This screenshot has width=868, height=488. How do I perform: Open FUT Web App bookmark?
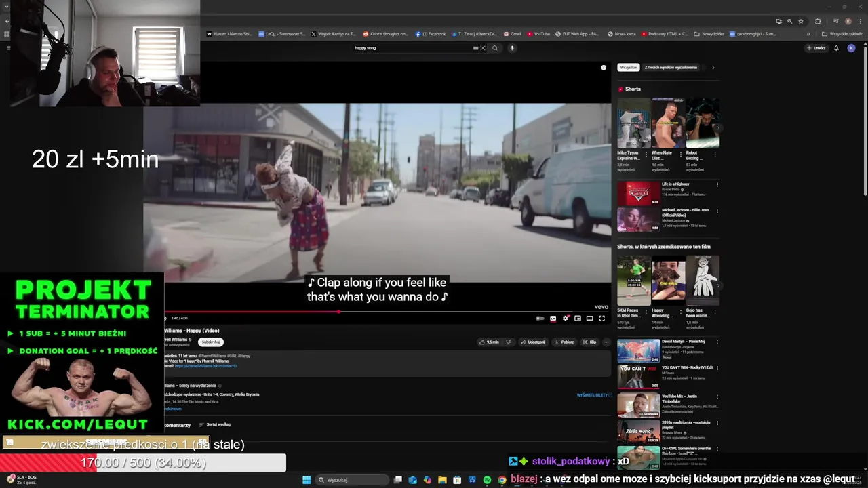(x=576, y=33)
